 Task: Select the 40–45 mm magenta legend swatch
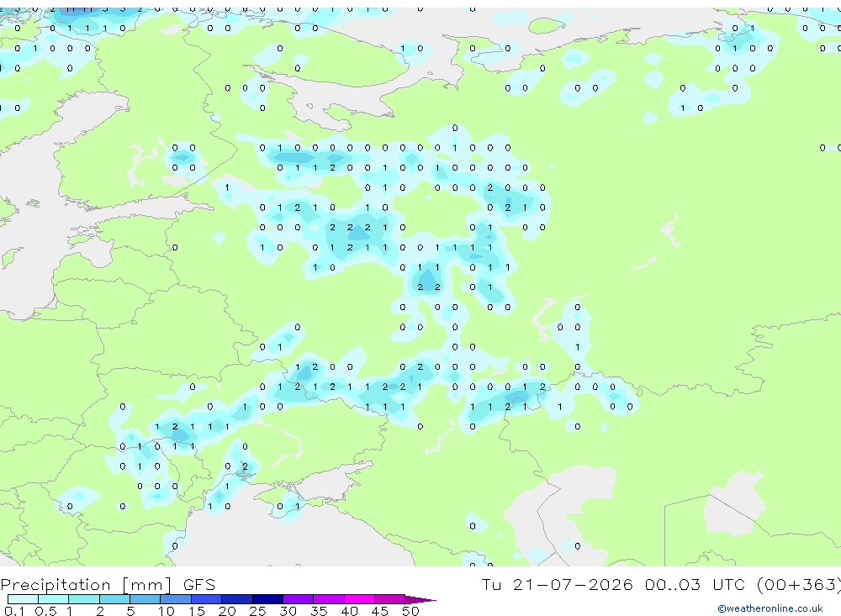pos(359,599)
